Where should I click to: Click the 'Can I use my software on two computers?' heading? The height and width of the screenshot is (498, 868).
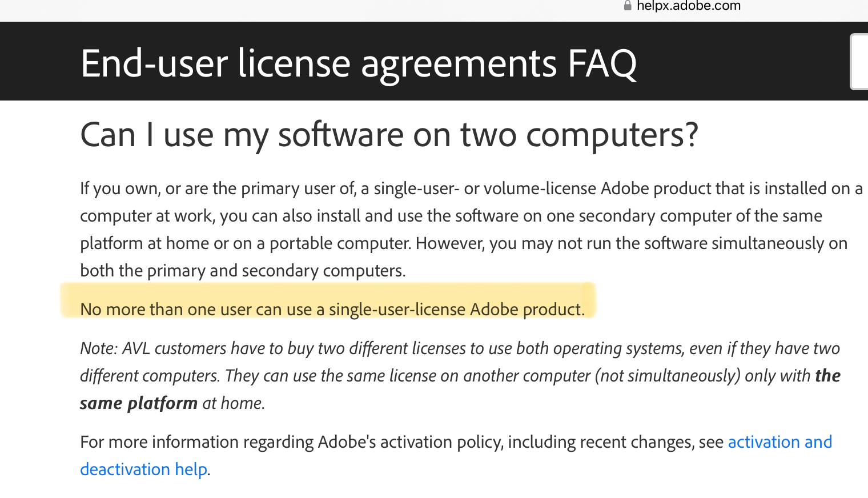coord(389,134)
